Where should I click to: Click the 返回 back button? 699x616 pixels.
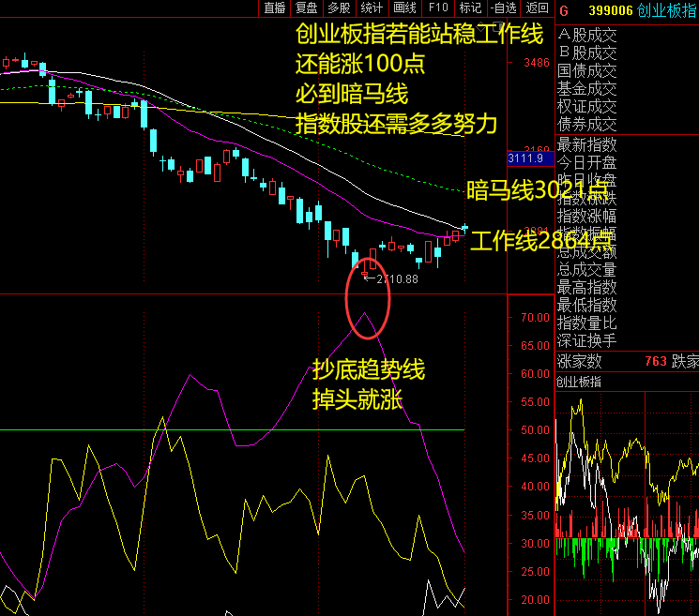point(538,8)
